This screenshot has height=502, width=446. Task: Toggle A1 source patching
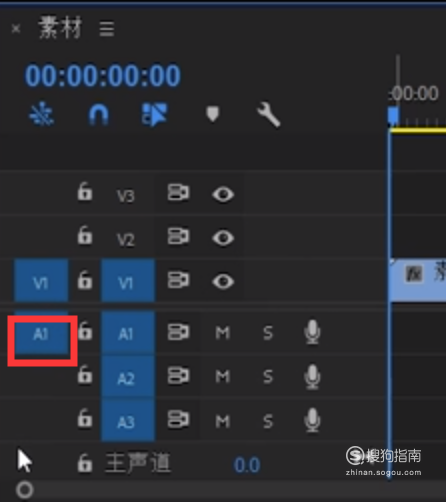[41, 333]
